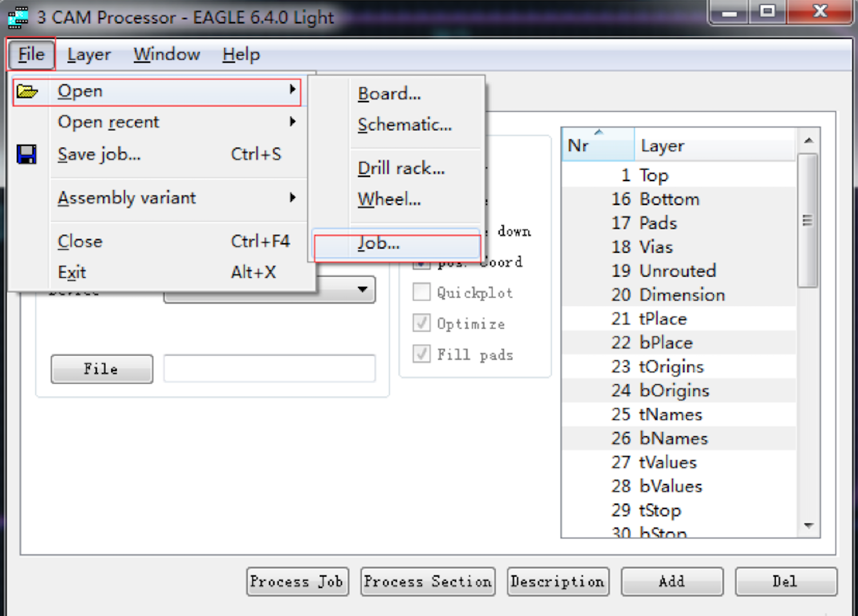Sort layers by the Nr column header
Screen dimensions: 858x616
(x=598, y=145)
